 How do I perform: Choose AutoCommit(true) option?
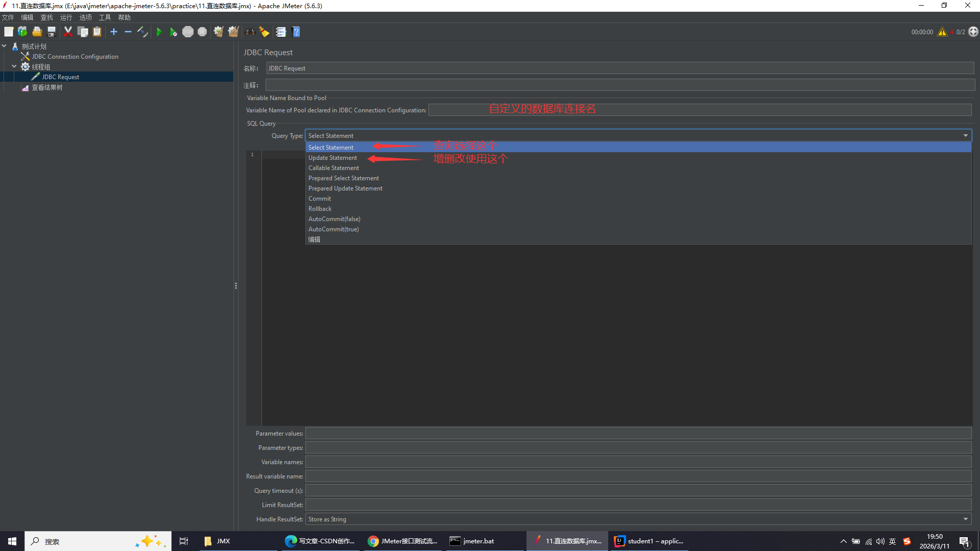638,229
